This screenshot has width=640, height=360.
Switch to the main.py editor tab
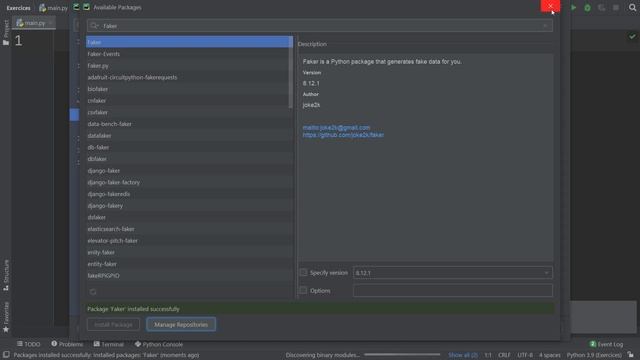(x=34, y=23)
